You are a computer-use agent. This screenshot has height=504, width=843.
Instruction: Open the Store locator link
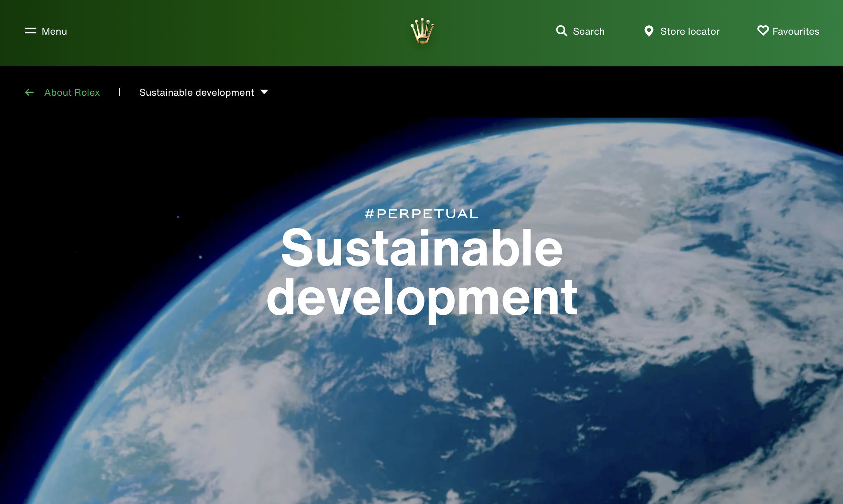coord(689,32)
